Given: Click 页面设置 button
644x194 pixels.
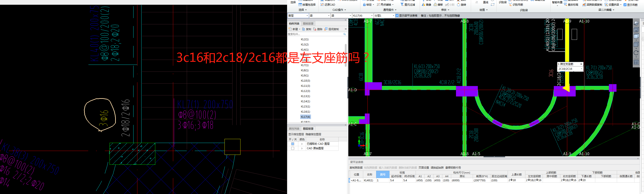Looking at the screenshot, I should [x=424, y=168].
